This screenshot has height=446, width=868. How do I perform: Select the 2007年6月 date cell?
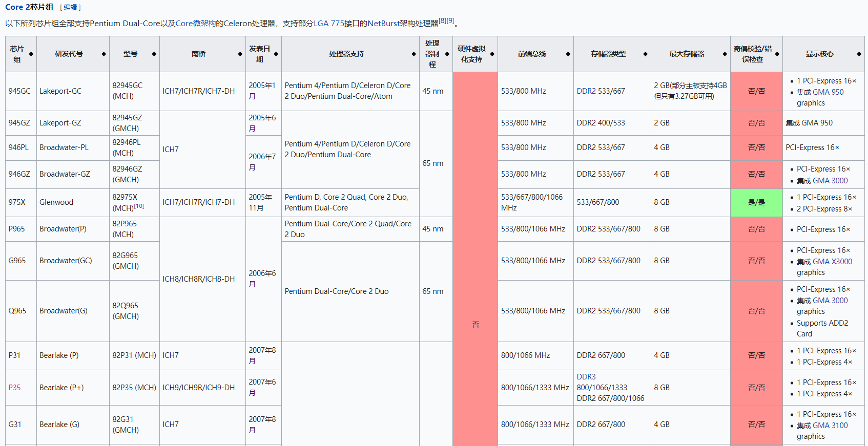tap(263, 388)
